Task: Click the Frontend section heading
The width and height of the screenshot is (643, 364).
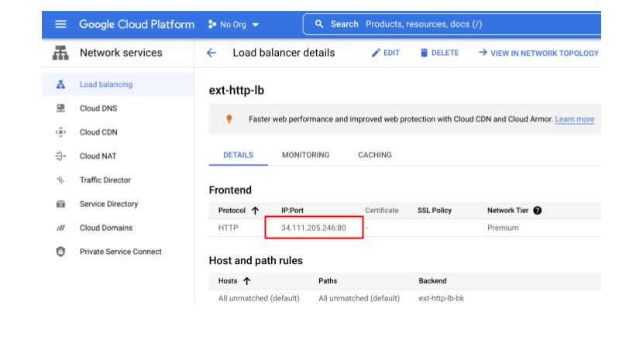Action: click(x=230, y=191)
